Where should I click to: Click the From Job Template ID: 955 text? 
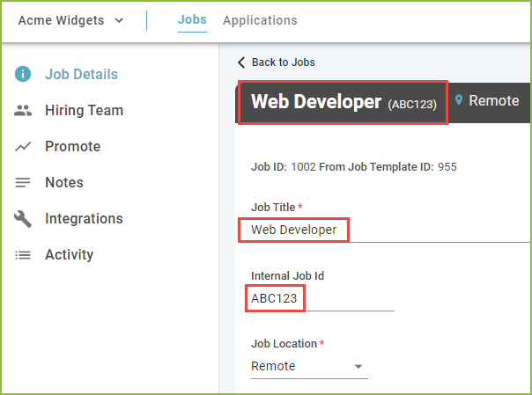tap(388, 167)
